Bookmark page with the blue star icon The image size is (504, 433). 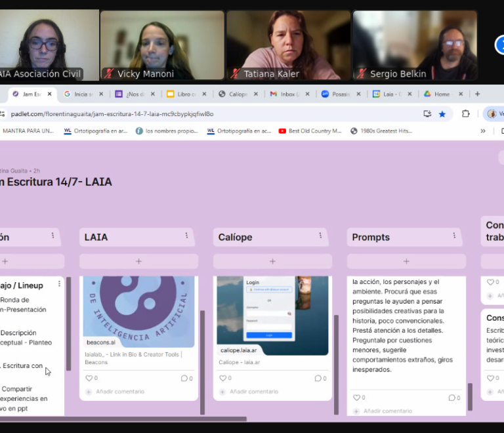(x=442, y=114)
